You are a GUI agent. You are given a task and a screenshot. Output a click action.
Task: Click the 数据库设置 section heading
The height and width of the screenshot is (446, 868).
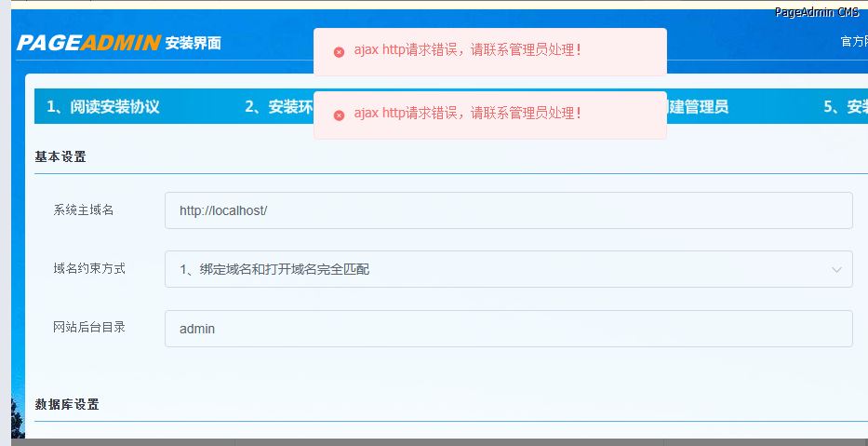(67, 404)
